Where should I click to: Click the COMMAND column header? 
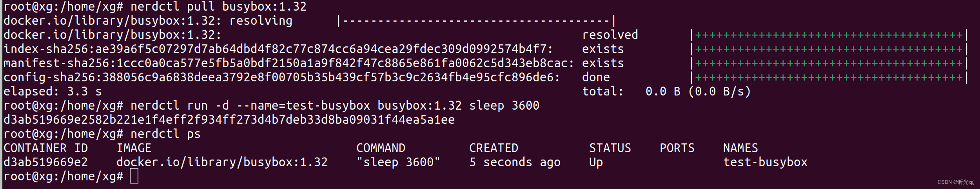(381, 148)
